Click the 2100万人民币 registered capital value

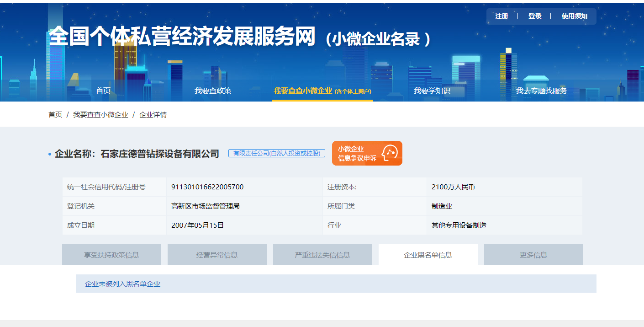pos(453,187)
